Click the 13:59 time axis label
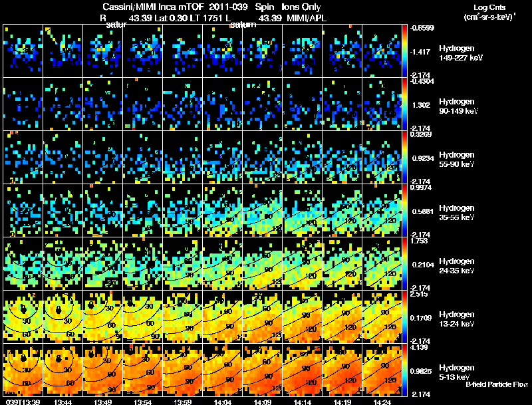The height and width of the screenshot is (405, 532). pos(182,402)
